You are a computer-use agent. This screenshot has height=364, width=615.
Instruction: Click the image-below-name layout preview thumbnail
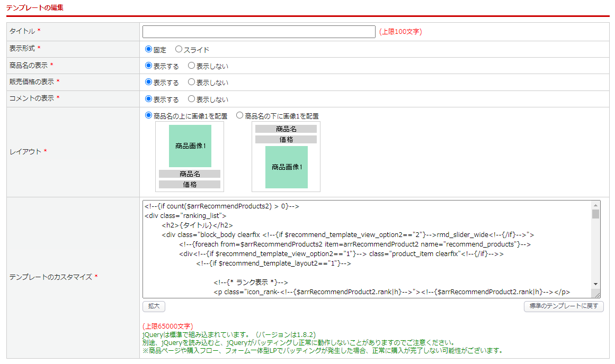[286, 157]
